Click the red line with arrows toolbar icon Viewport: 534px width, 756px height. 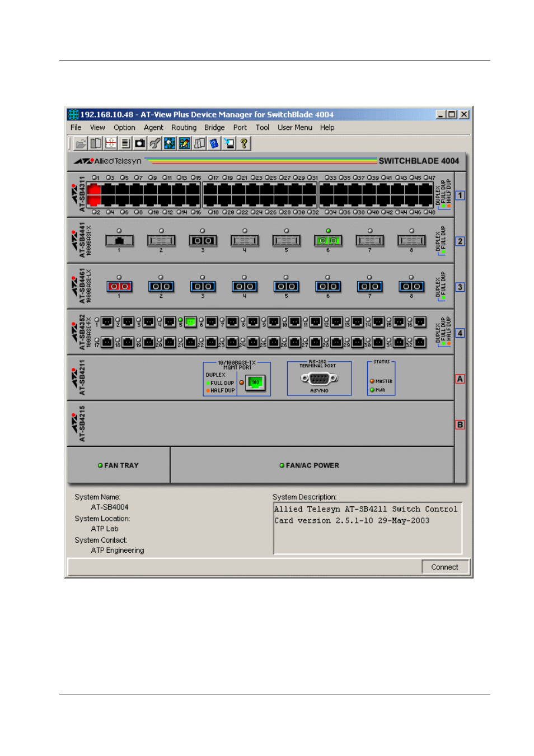(111, 143)
